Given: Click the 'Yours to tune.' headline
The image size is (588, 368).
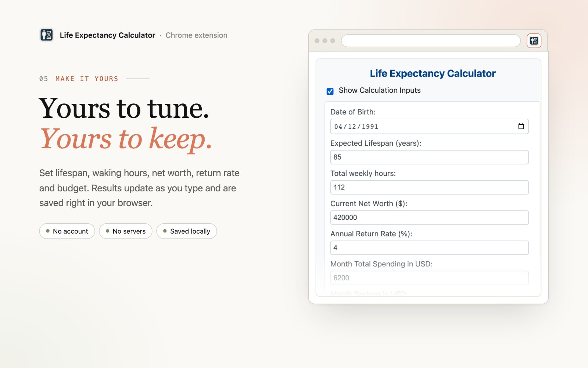Looking at the screenshot, I should click(x=124, y=109).
